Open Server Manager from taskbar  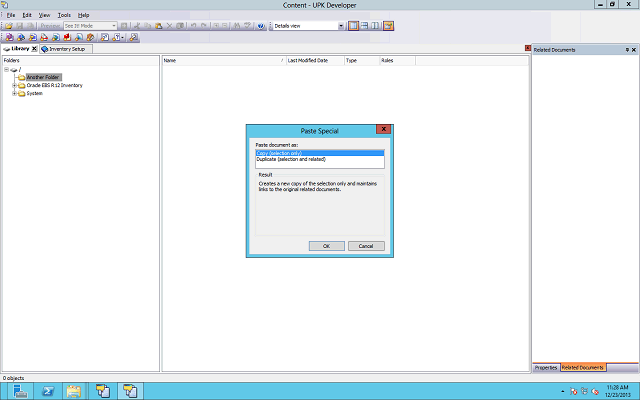tap(20, 391)
